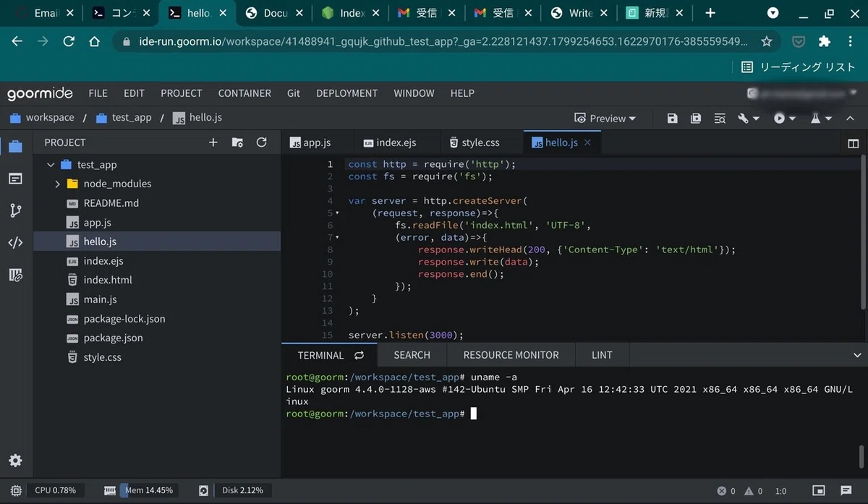The height and width of the screenshot is (504, 868).
Task: Reload the page in the browser
Action: tap(69, 41)
